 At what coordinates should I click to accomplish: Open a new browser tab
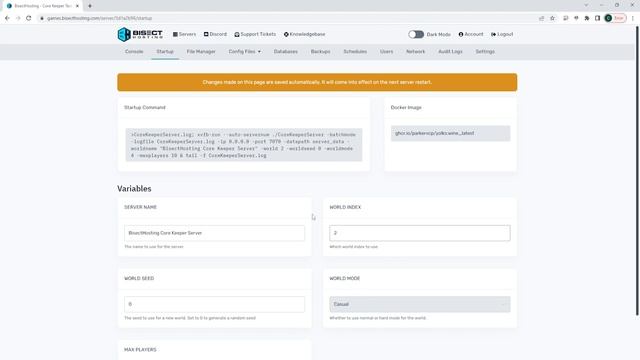pos(90,6)
